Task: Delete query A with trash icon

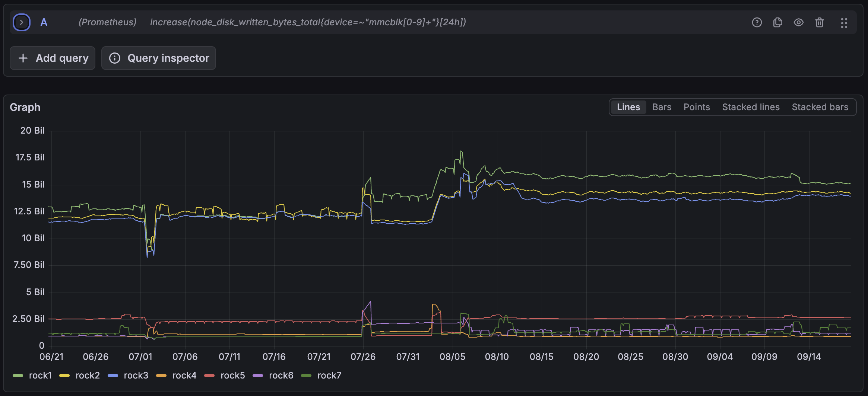Action: pyautogui.click(x=820, y=22)
